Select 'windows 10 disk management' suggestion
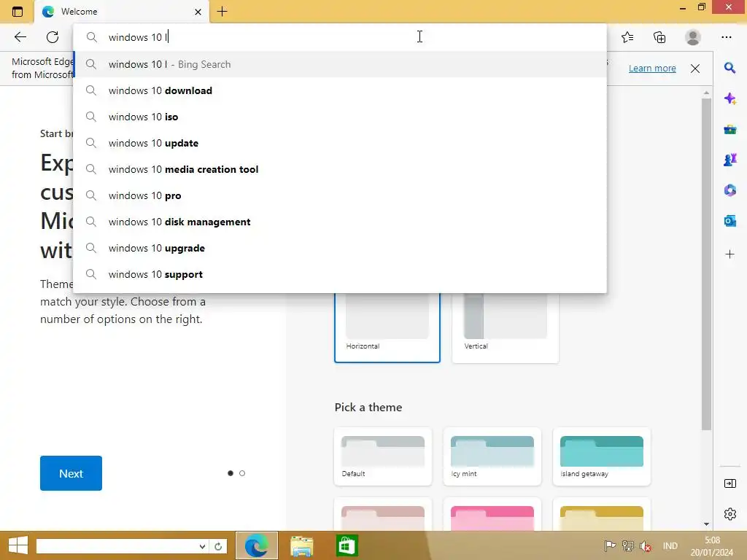Screen dimensions: 747x560 [340, 222]
